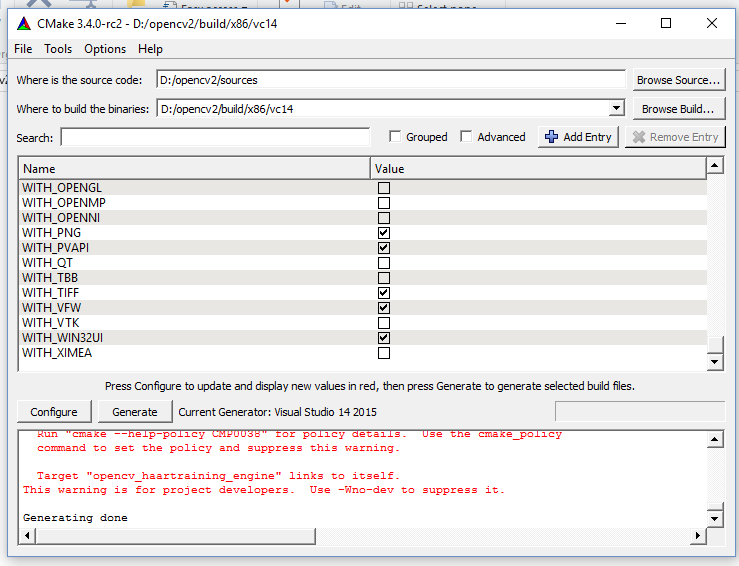Image resolution: width=739 pixels, height=566 pixels.
Task: Click the Configure button
Action: pos(54,412)
